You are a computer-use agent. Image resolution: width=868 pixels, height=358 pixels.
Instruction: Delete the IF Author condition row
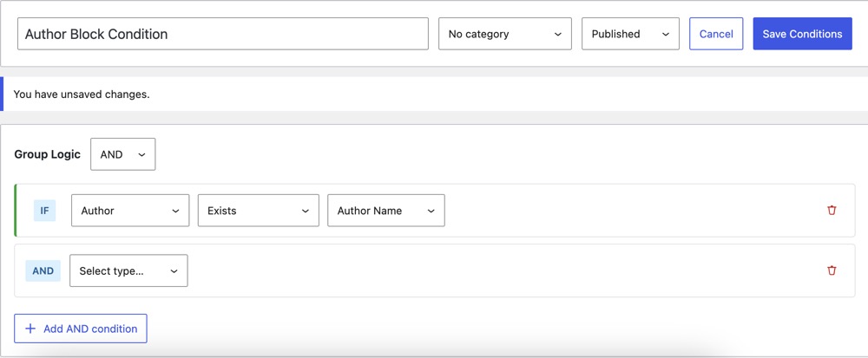coord(832,211)
